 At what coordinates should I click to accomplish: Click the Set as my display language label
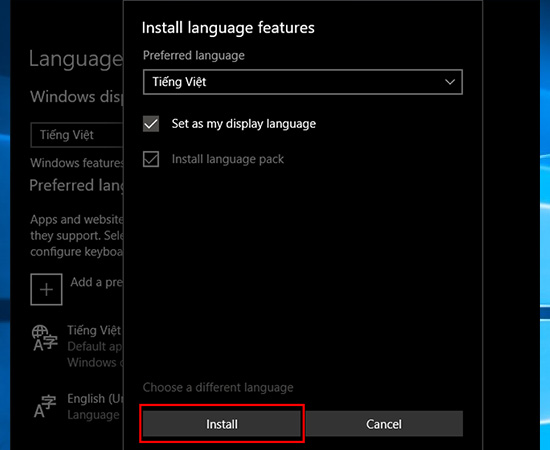pos(244,124)
